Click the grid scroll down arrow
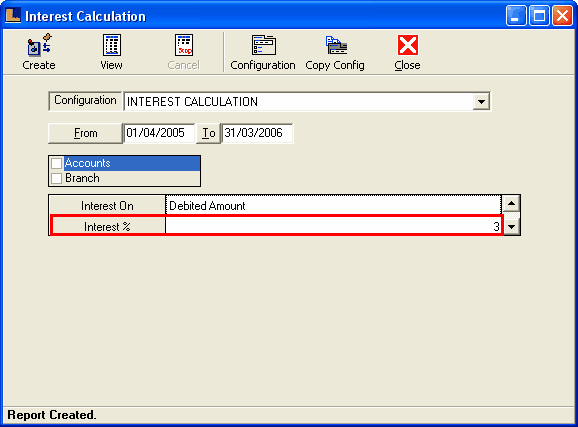The width and height of the screenshot is (578, 427). [x=511, y=227]
